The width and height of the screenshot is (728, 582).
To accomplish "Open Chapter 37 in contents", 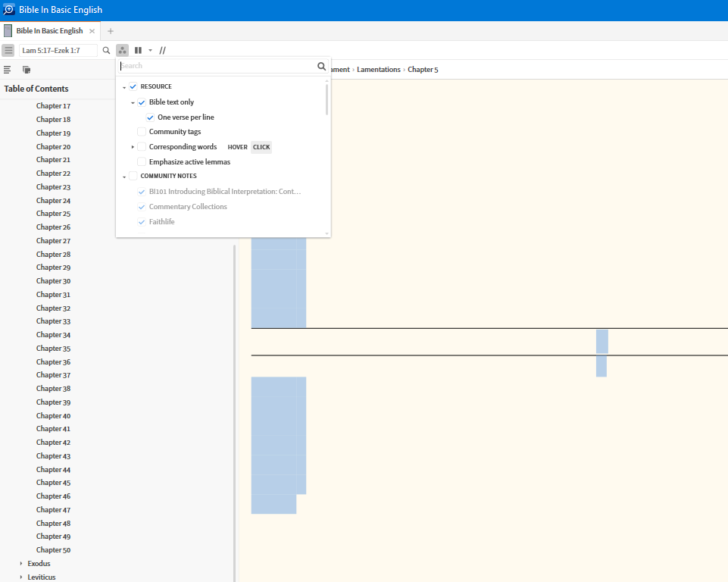I will (53, 375).
